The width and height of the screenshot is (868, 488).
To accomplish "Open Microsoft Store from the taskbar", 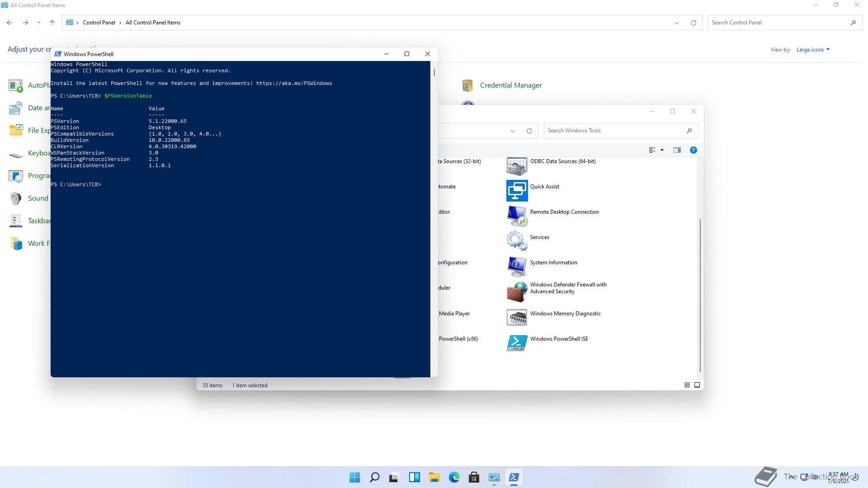I will click(474, 477).
